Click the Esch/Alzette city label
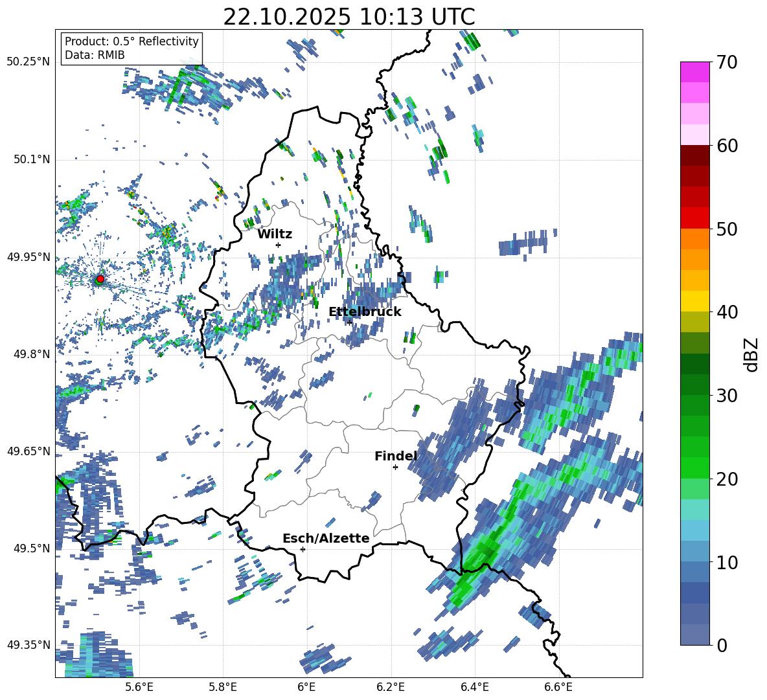The image size is (767, 700). pyautogui.click(x=326, y=538)
